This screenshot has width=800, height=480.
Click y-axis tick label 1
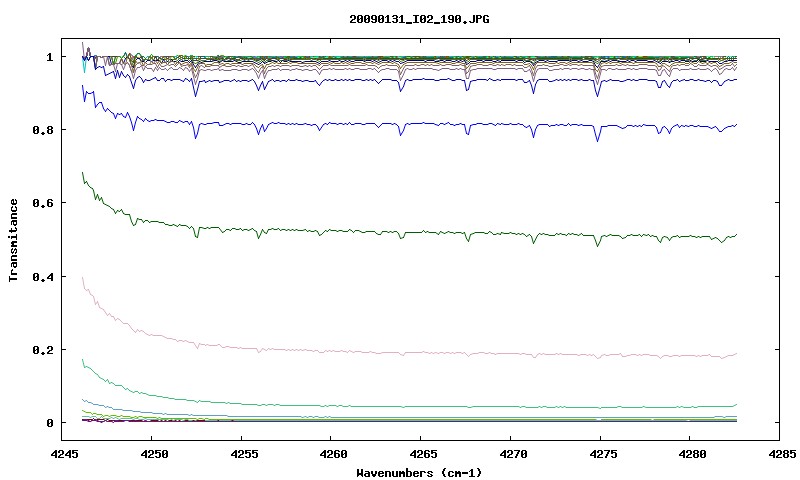(x=49, y=57)
